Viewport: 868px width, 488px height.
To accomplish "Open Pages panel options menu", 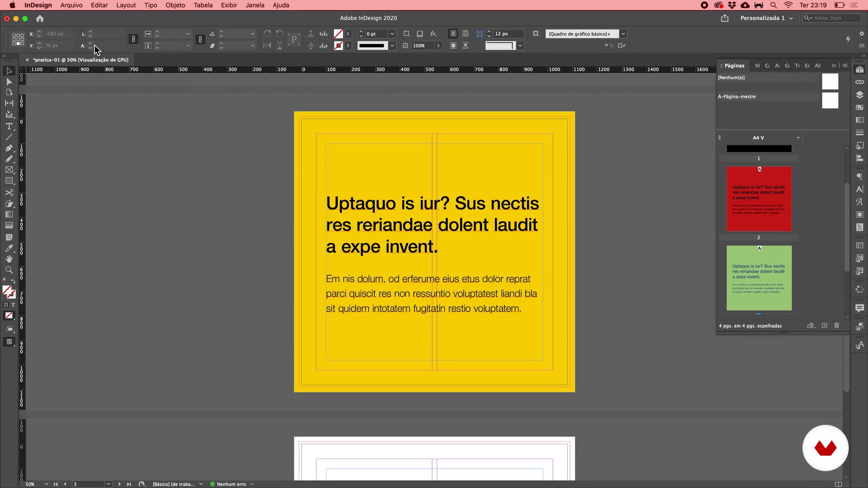I will (x=845, y=66).
